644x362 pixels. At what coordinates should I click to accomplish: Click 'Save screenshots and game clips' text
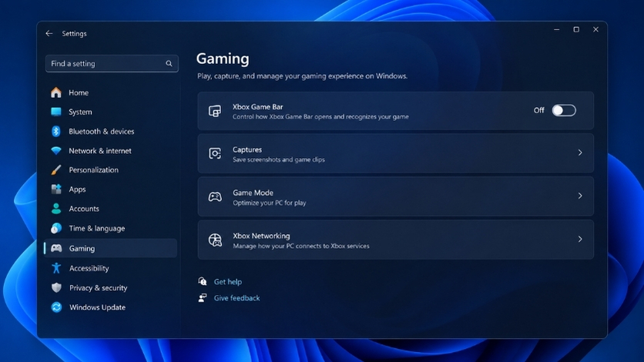coord(278,159)
